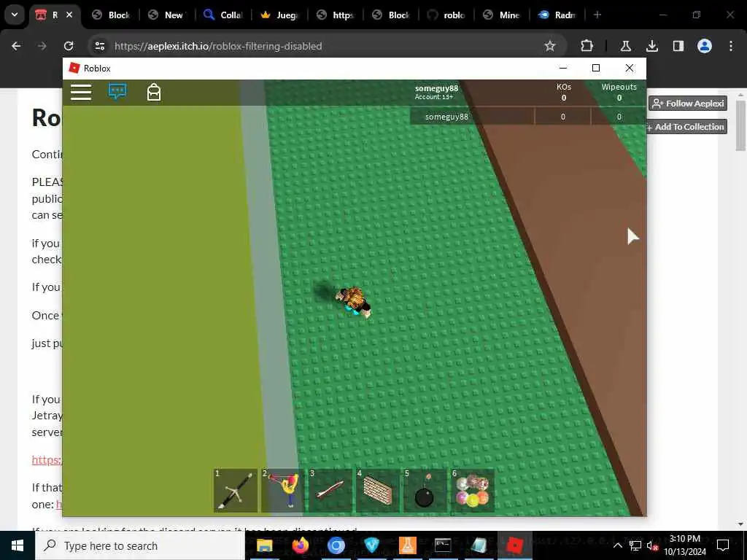
Task: Follow Aeplexi on itch.io
Action: [688, 104]
